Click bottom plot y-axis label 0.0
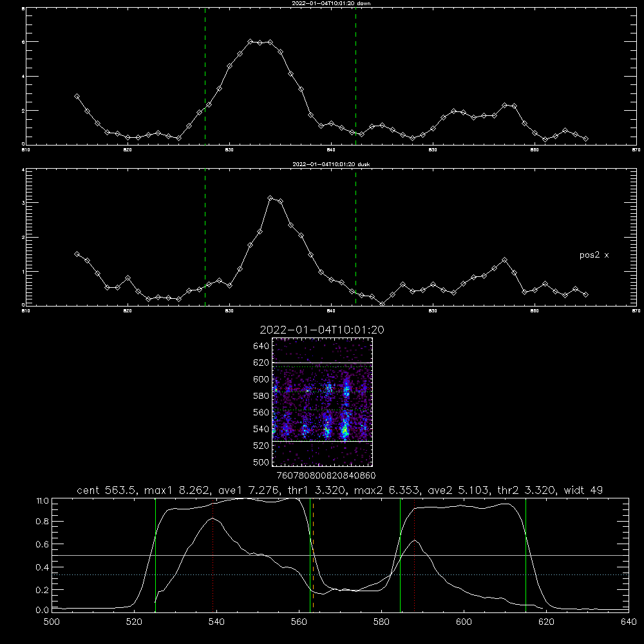The height and width of the screenshot is (644, 644). (x=43, y=611)
